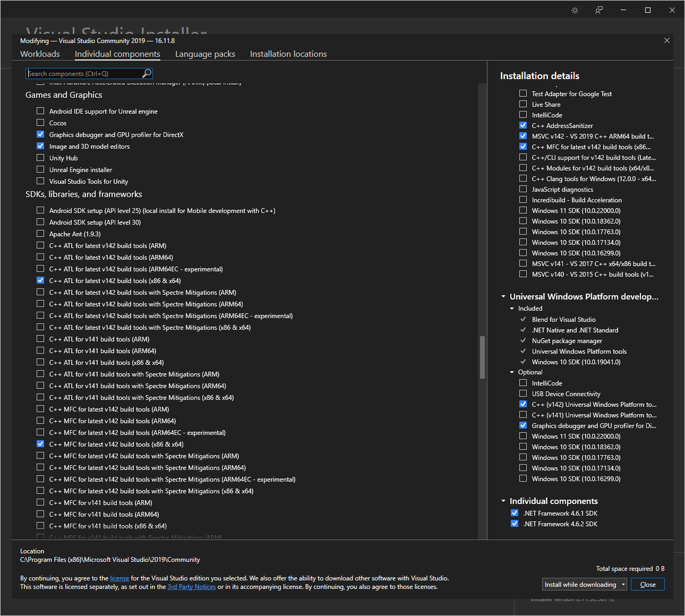Collapse Universal Windows Platform development section
The width and height of the screenshot is (685, 616).
pyautogui.click(x=503, y=297)
